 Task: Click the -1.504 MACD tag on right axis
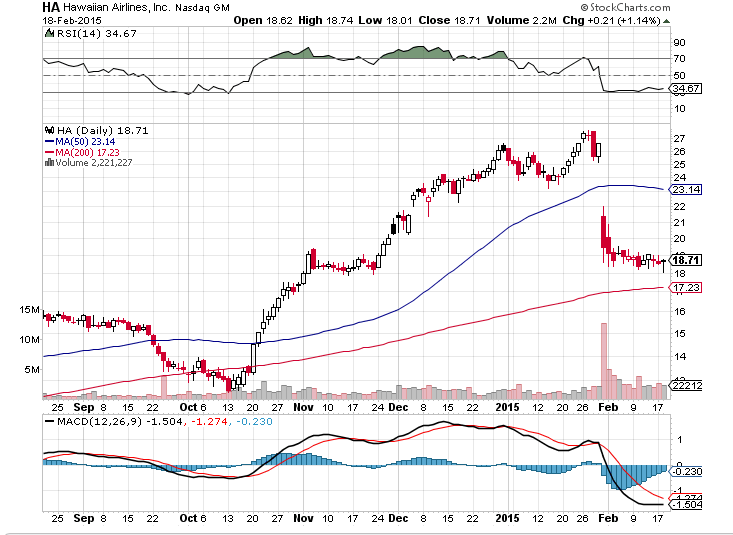pyautogui.click(x=686, y=505)
